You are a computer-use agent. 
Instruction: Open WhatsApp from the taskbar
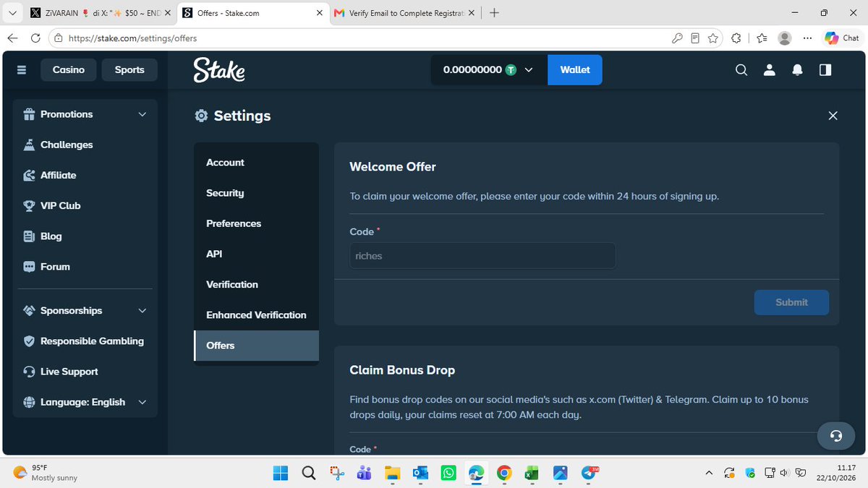coord(448,474)
